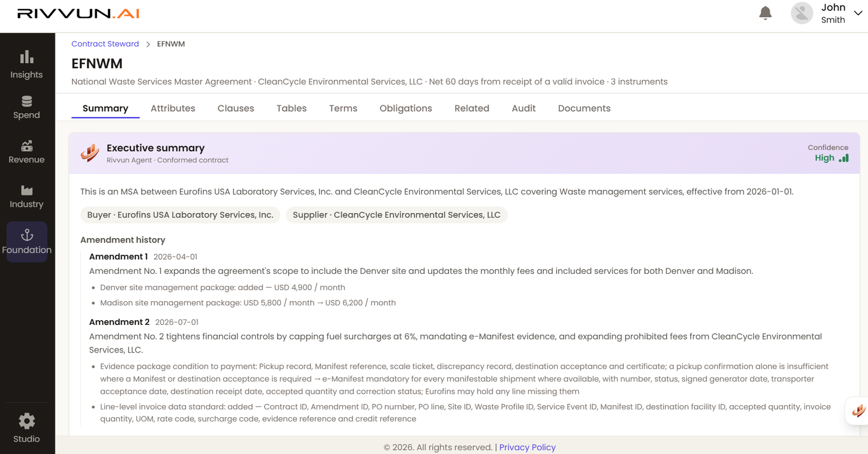Click the Rivvun Agent logo beside Executive summary

pyautogui.click(x=90, y=153)
